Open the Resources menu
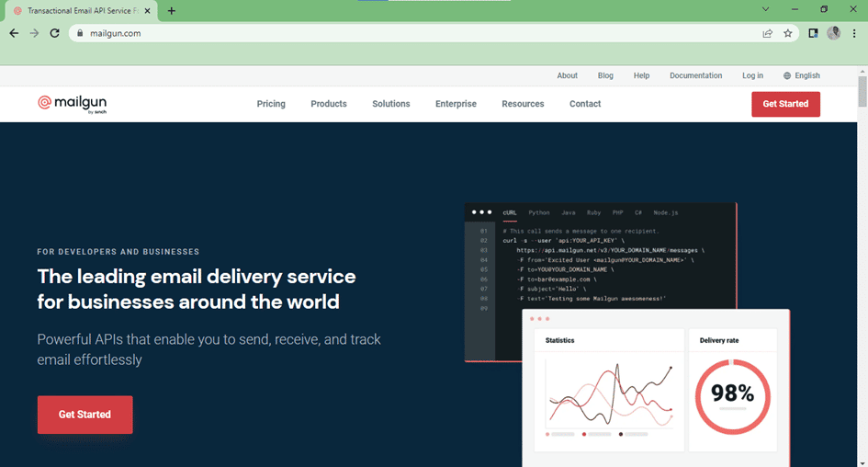 (x=524, y=104)
